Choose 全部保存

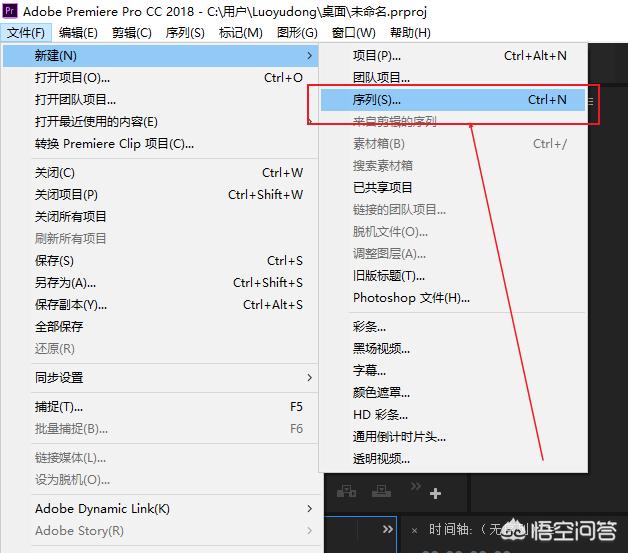[161, 327]
